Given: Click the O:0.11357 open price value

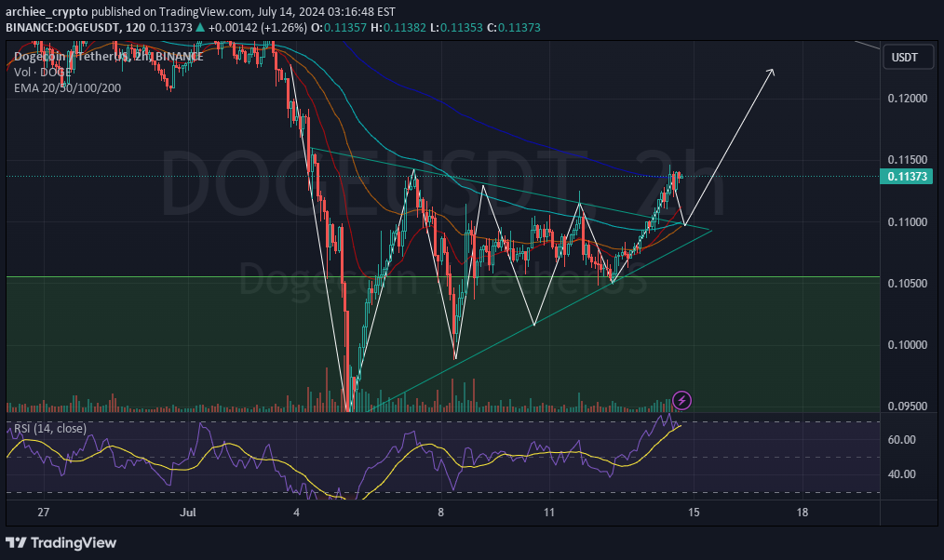Looking at the screenshot, I should (x=339, y=28).
